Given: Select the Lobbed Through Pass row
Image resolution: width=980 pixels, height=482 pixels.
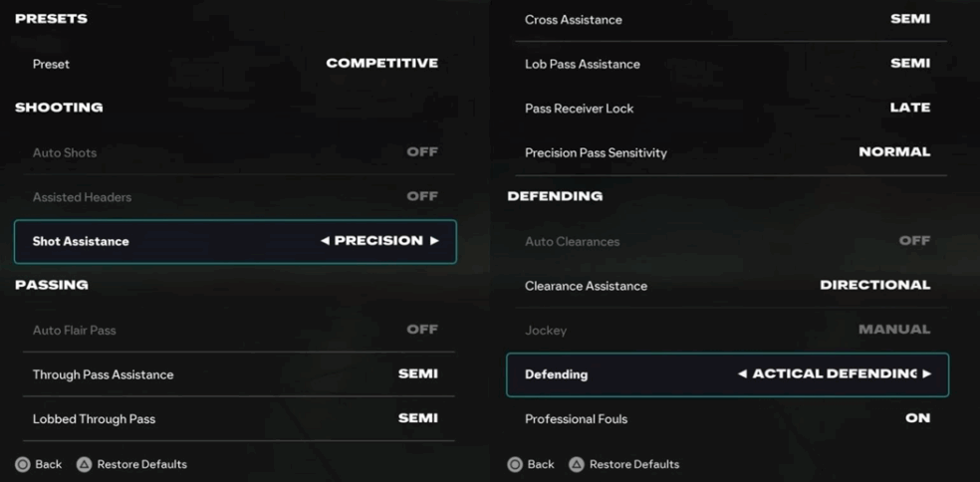Looking at the screenshot, I should 235,418.
